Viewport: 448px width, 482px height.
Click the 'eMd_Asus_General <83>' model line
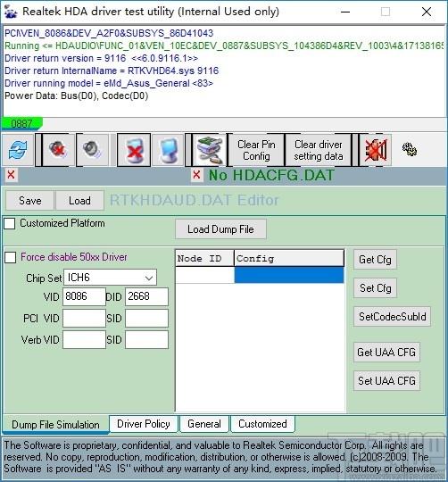[109, 83]
